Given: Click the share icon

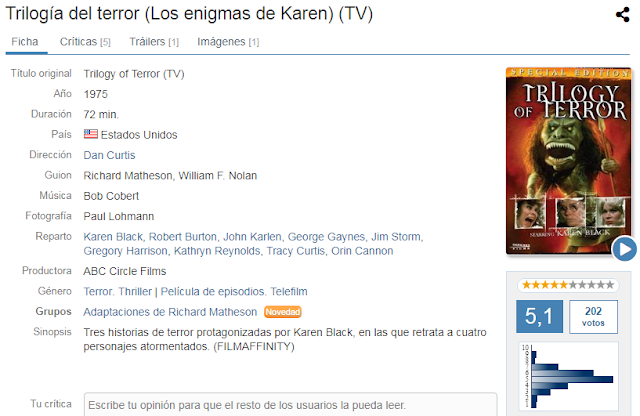Looking at the screenshot, I should point(622,15).
